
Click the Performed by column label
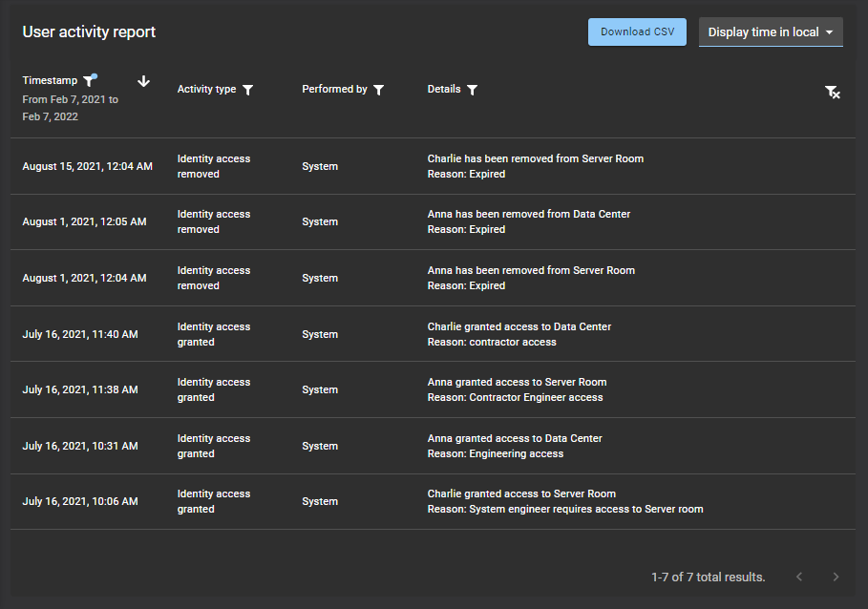point(334,90)
